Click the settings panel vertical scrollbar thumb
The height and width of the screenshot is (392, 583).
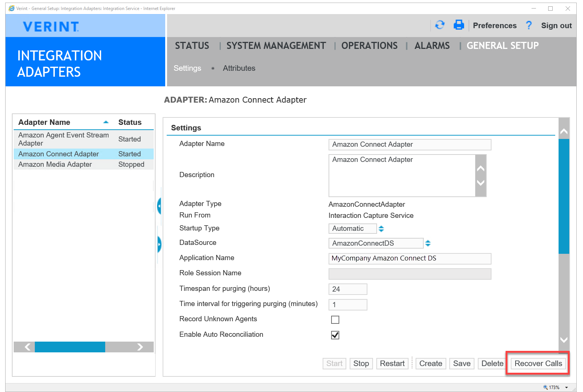564,196
